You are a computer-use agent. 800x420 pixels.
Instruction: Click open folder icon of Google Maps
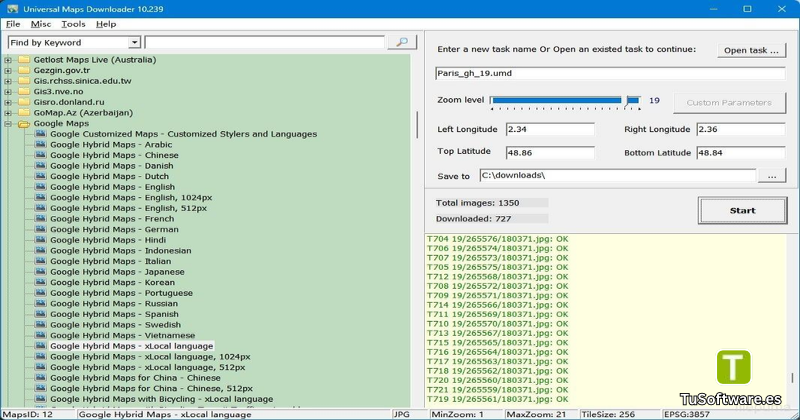24,123
